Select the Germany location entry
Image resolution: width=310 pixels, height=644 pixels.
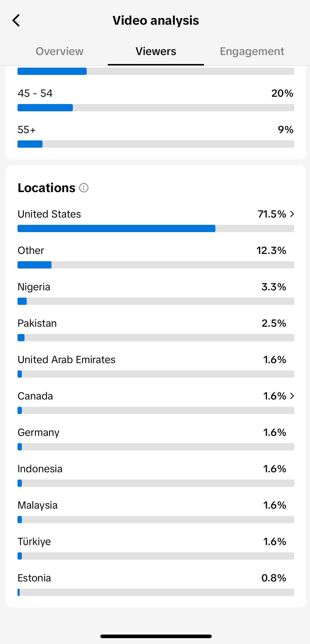tap(156, 439)
